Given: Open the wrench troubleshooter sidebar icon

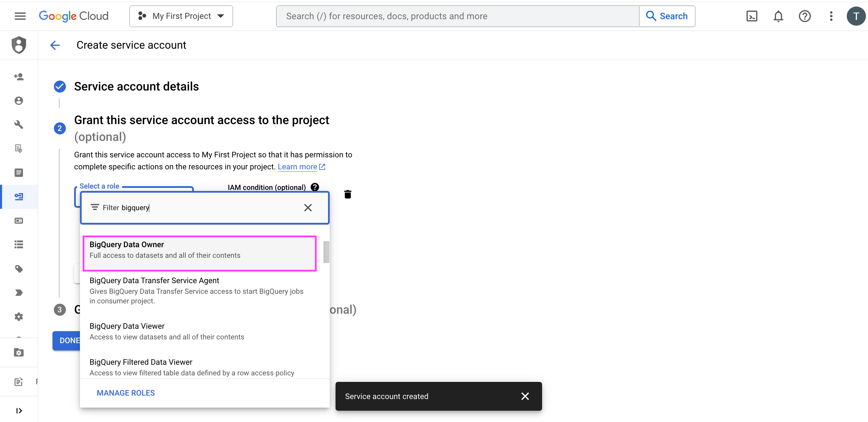Looking at the screenshot, I should pos(19,125).
